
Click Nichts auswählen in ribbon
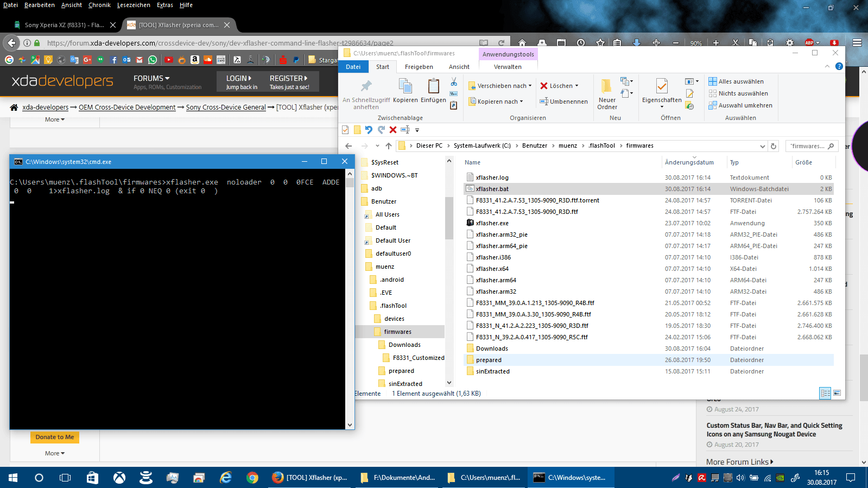pos(738,93)
